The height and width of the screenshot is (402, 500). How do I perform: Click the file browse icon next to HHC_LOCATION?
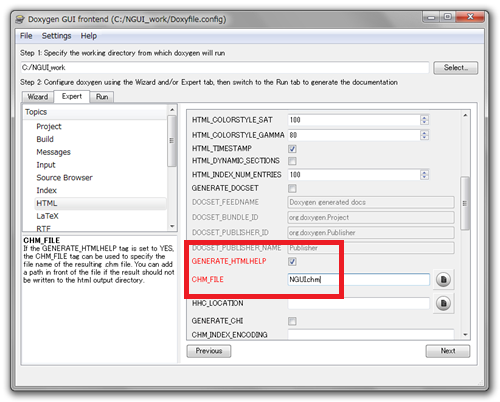(x=443, y=303)
